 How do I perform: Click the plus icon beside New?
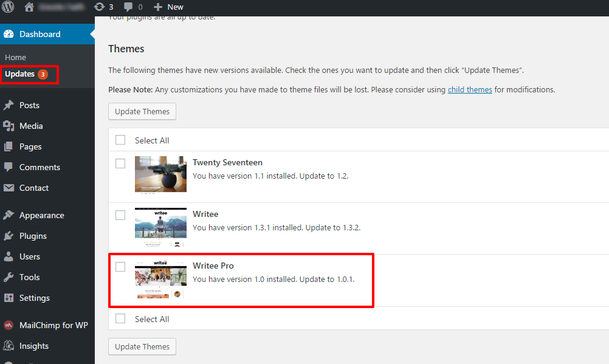[157, 7]
